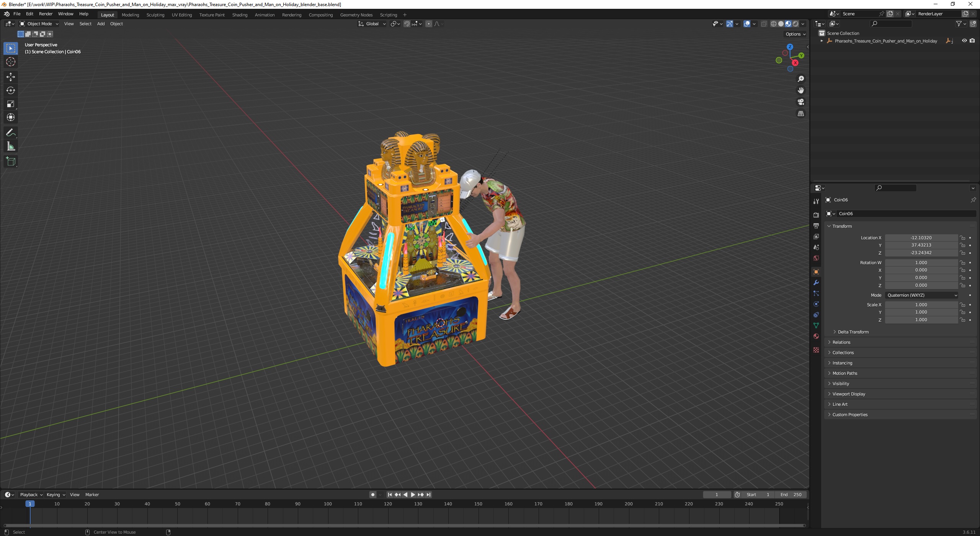This screenshot has height=536, width=980.
Task: Toggle X-ray mode
Action: tap(764, 24)
